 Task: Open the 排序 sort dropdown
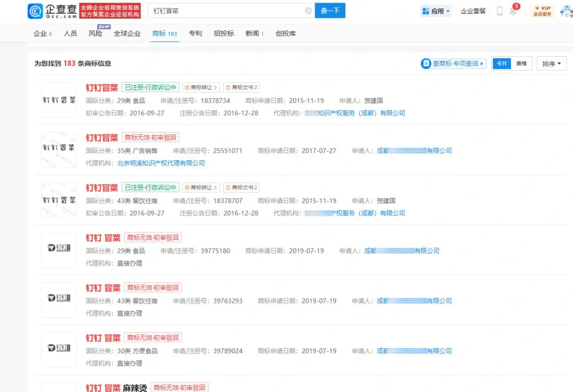click(x=551, y=64)
